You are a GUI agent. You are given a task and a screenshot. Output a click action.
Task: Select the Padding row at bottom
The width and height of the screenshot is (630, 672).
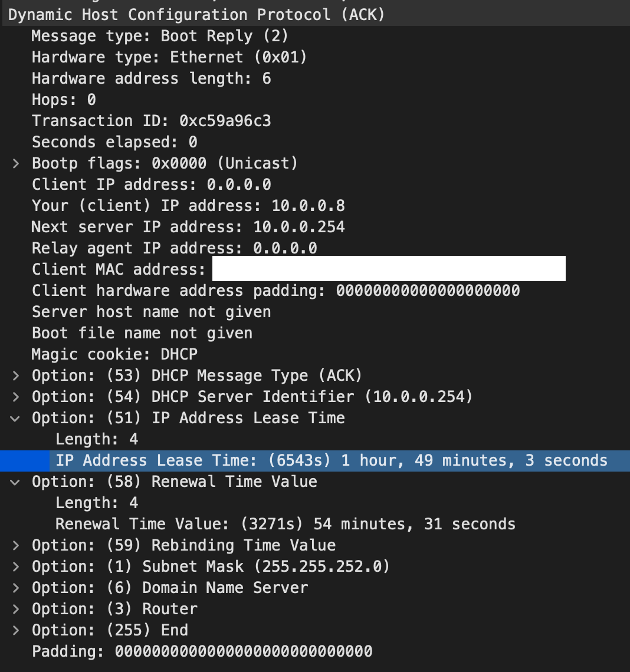[x=202, y=651]
